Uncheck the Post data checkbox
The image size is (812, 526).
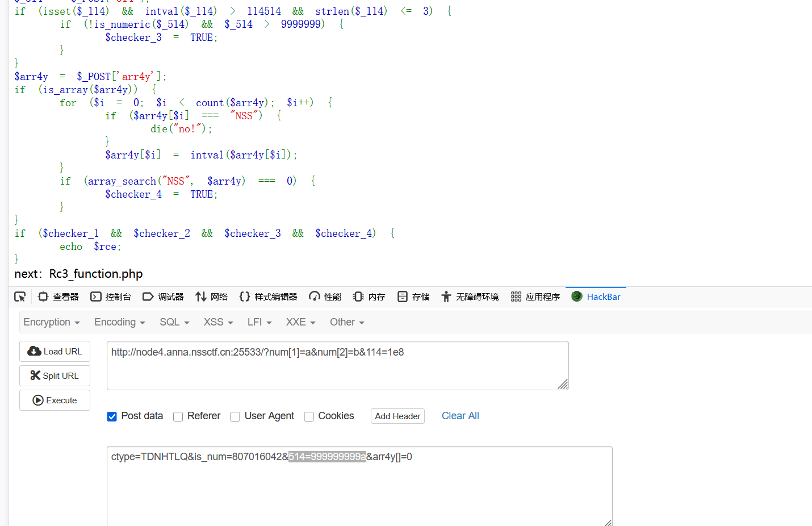pos(112,416)
